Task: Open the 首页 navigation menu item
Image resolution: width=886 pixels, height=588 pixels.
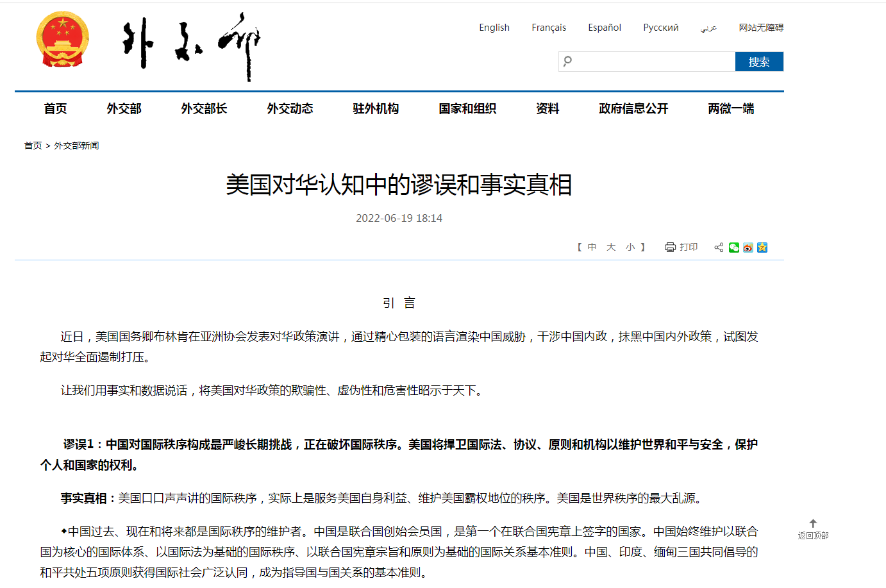Action: click(x=55, y=109)
